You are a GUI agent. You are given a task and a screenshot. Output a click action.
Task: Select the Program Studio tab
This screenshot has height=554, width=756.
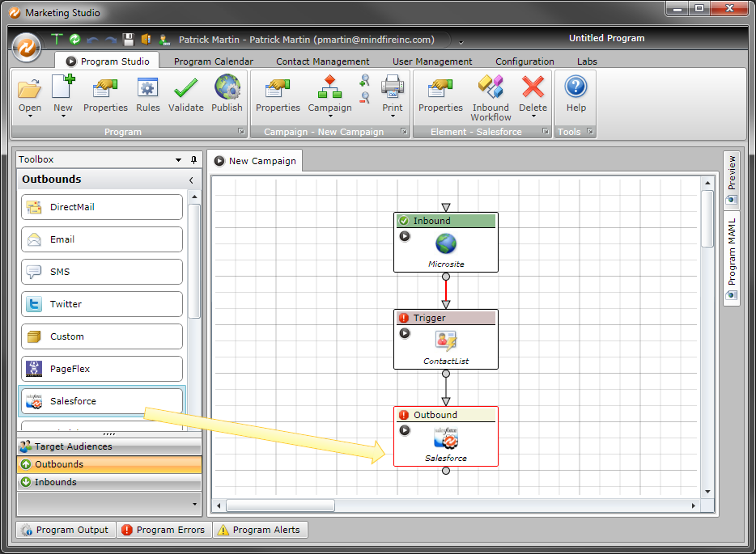click(x=107, y=61)
